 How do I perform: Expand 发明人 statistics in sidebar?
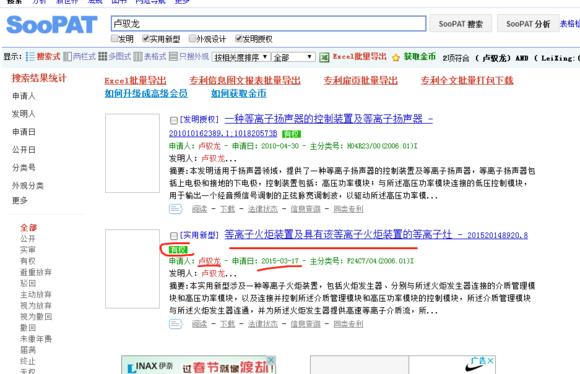click(24, 114)
